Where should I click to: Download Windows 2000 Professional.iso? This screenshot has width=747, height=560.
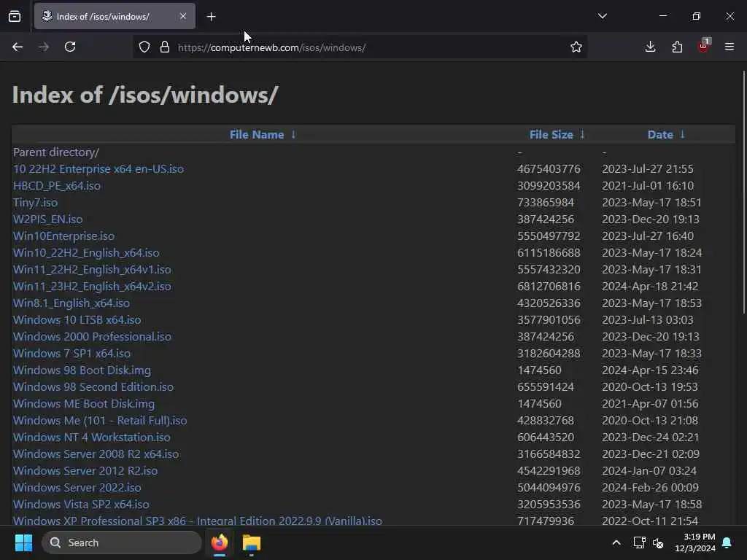92,337
